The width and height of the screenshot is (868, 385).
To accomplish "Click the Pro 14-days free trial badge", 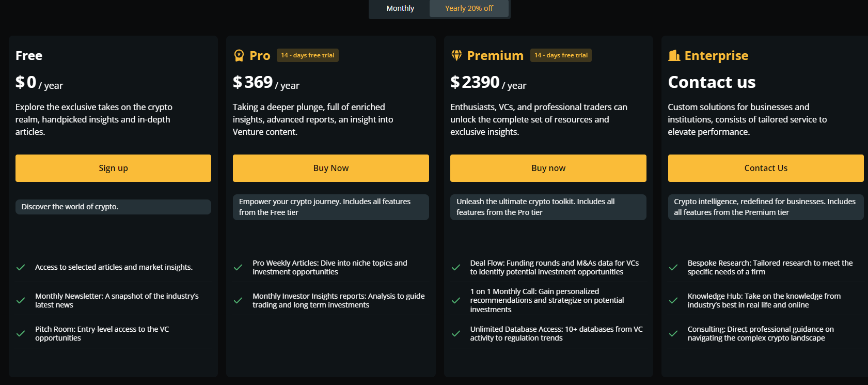I will click(307, 55).
